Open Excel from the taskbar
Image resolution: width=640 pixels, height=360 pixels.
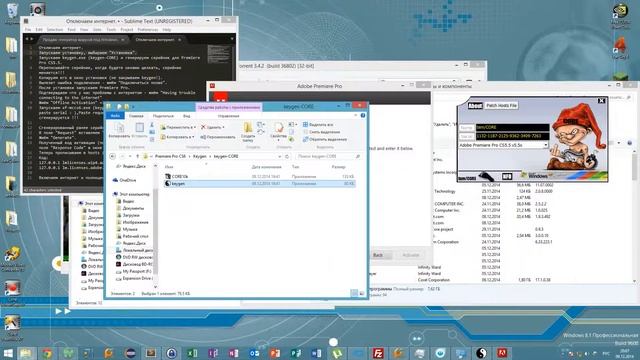click(192, 353)
